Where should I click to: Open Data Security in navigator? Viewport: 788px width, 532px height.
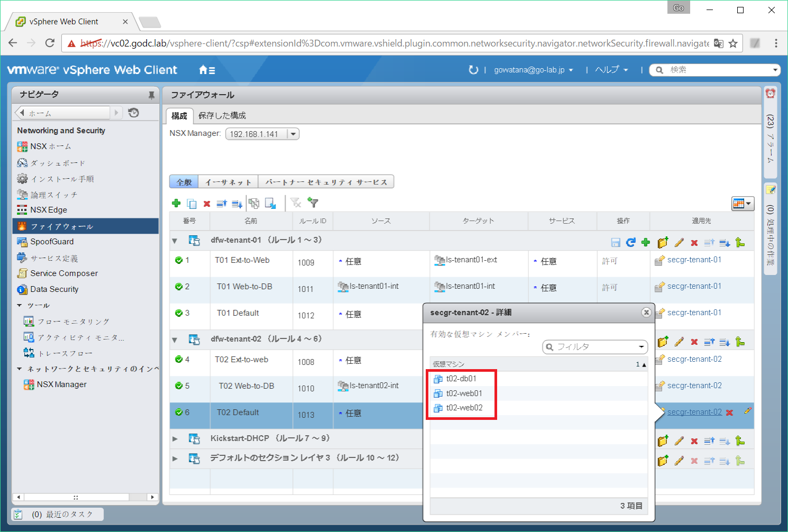click(x=48, y=289)
